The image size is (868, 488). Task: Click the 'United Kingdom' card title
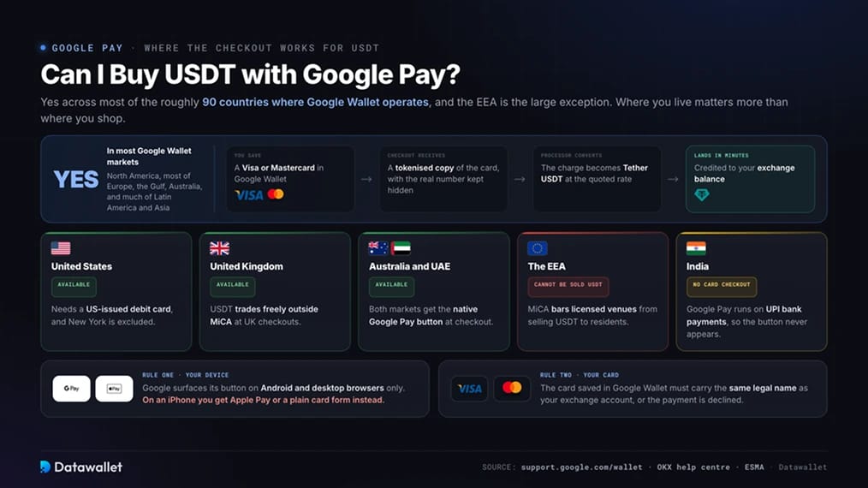[x=247, y=266]
